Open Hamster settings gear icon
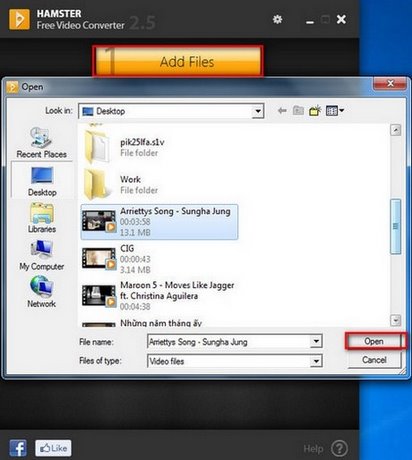The height and width of the screenshot is (460, 412). click(277, 19)
